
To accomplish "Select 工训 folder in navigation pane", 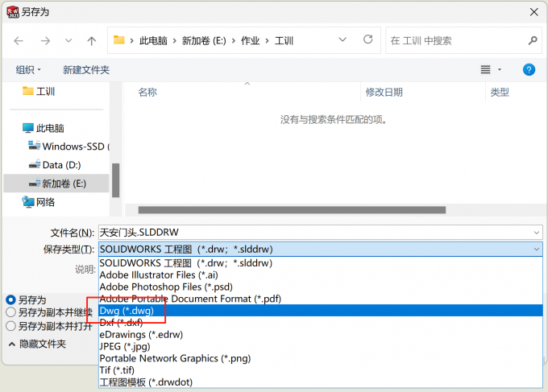I will [39, 91].
